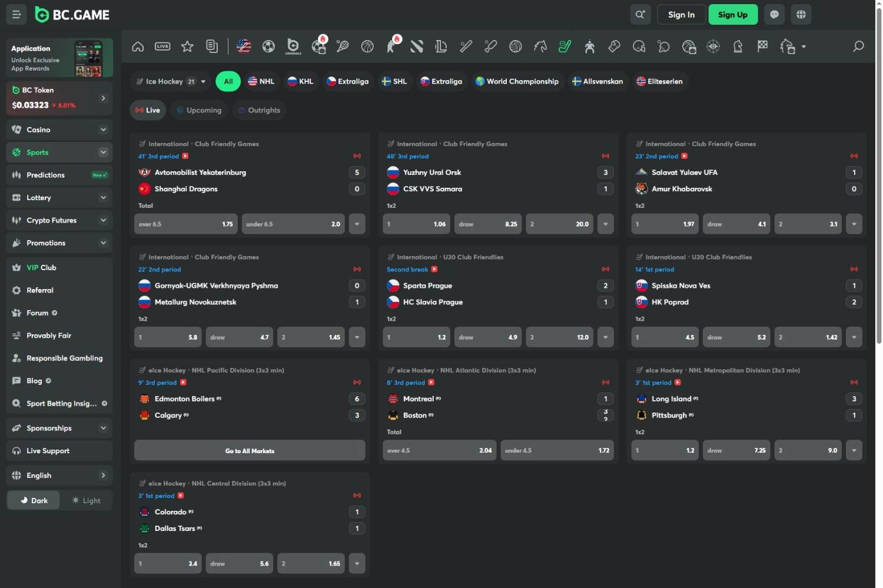
Task: Select the Baseball bat icon
Action: point(466,46)
